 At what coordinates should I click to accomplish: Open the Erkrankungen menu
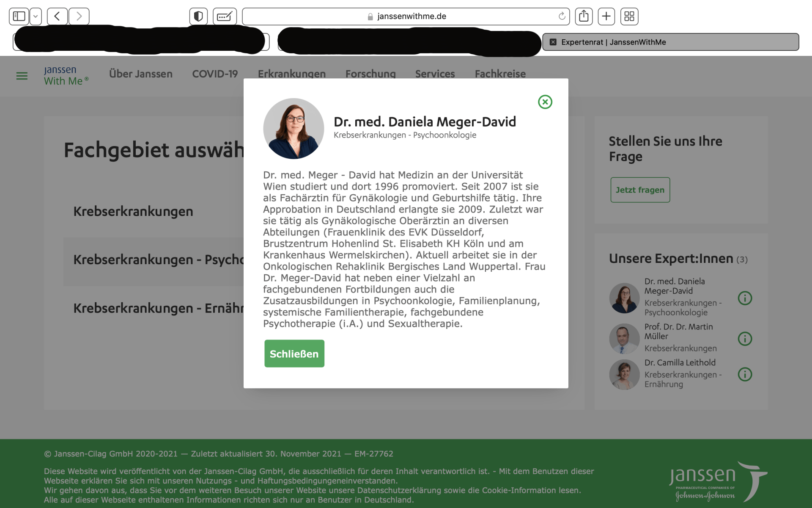coord(292,74)
